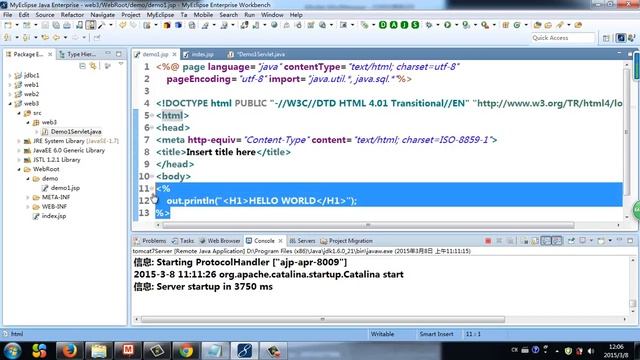
Task: Open file explorer from the taskbar
Action: [x=98, y=351]
